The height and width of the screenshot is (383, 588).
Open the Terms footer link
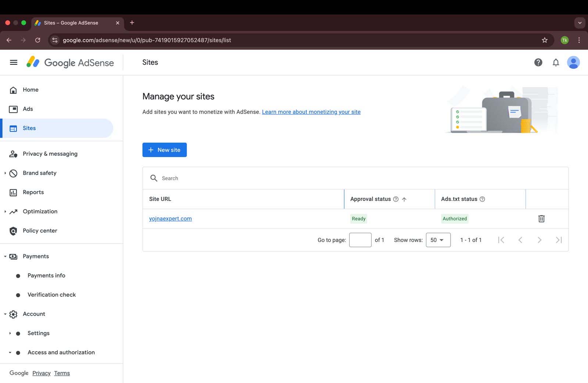pyautogui.click(x=62, y=373)
